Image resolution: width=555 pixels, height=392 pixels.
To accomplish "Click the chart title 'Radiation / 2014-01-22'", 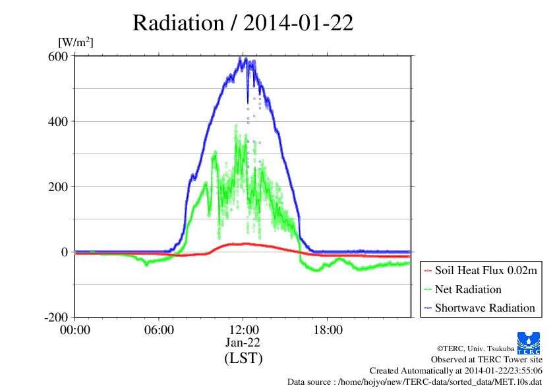I will (x=243, y=22).
